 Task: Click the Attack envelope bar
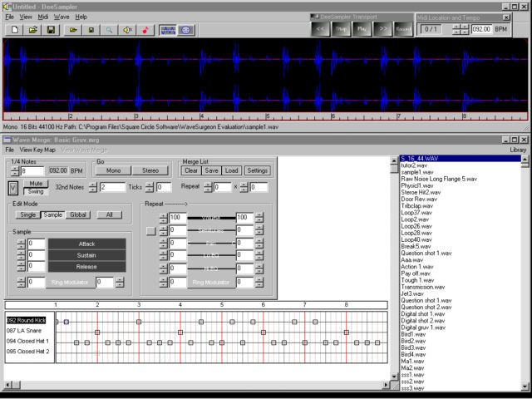(86, 244)
